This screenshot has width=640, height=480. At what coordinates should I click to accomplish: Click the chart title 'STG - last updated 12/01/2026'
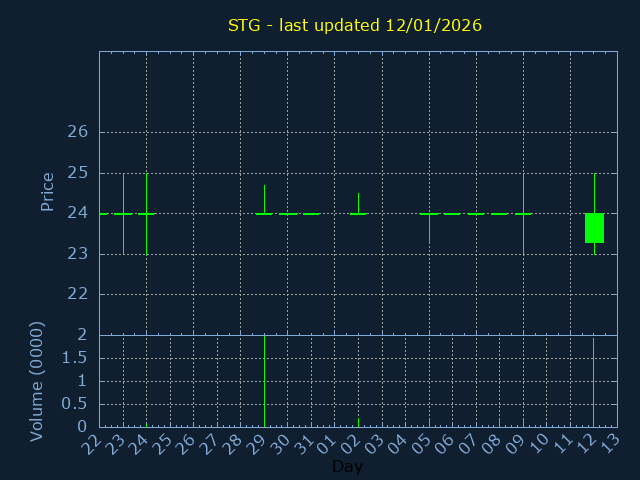click(355, 25)
